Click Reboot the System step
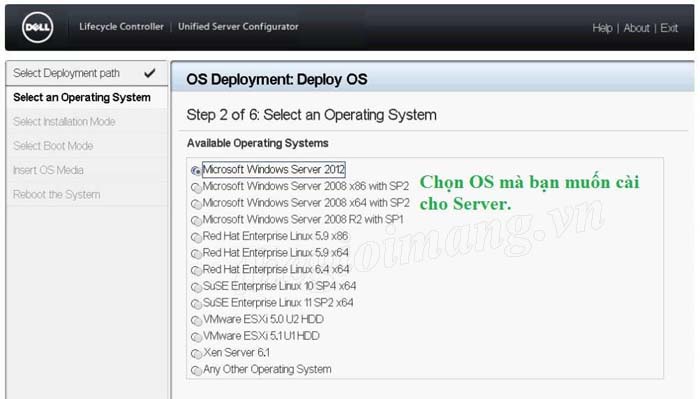Image resolution: width=700 pixels, height=399 pixels. click(87, 195)
